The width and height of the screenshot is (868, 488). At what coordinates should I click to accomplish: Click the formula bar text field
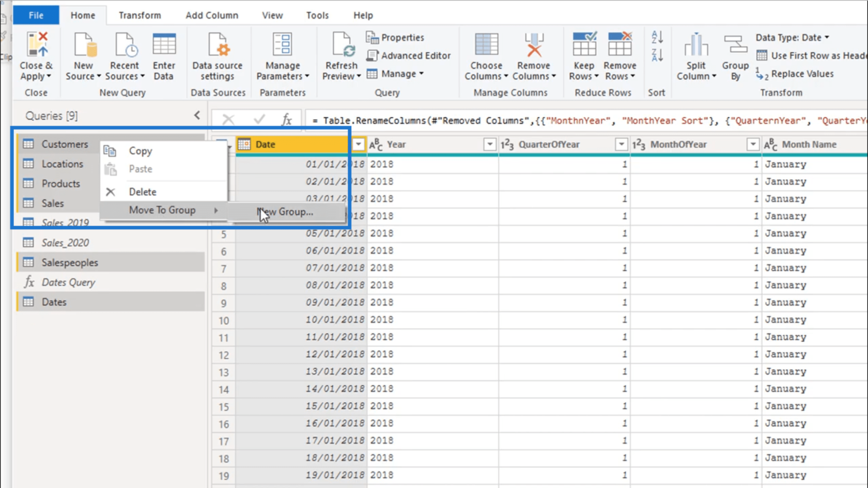tap(586, 120)
